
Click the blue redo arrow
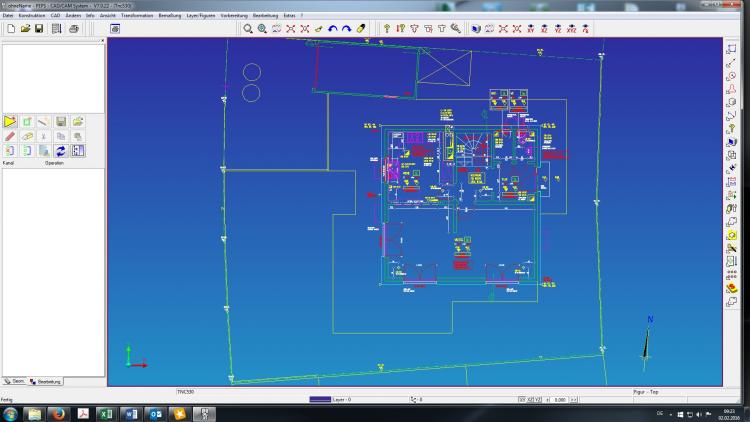(x=347, y=29)
